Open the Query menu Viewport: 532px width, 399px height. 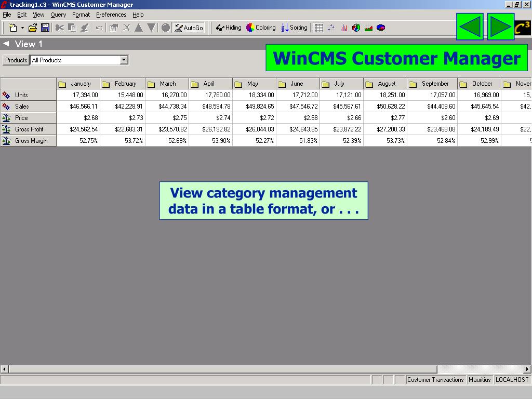coord(58,15)
